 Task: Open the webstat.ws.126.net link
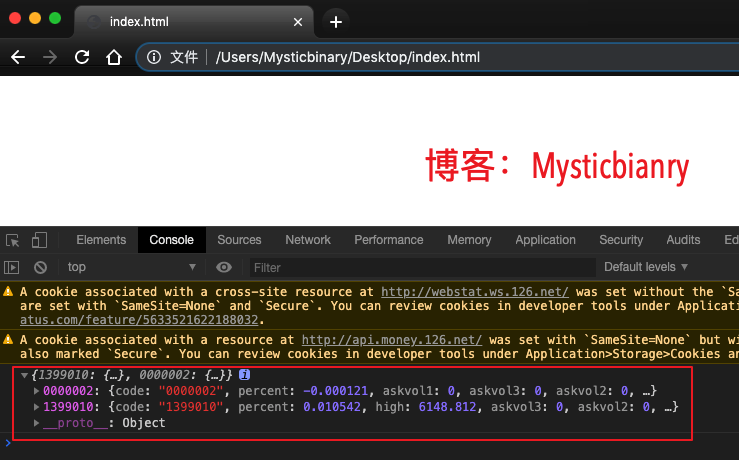(475, 292)
